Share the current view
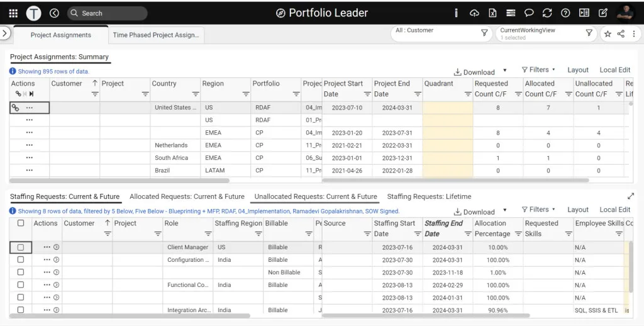644x326 pixels. point(621,34)
